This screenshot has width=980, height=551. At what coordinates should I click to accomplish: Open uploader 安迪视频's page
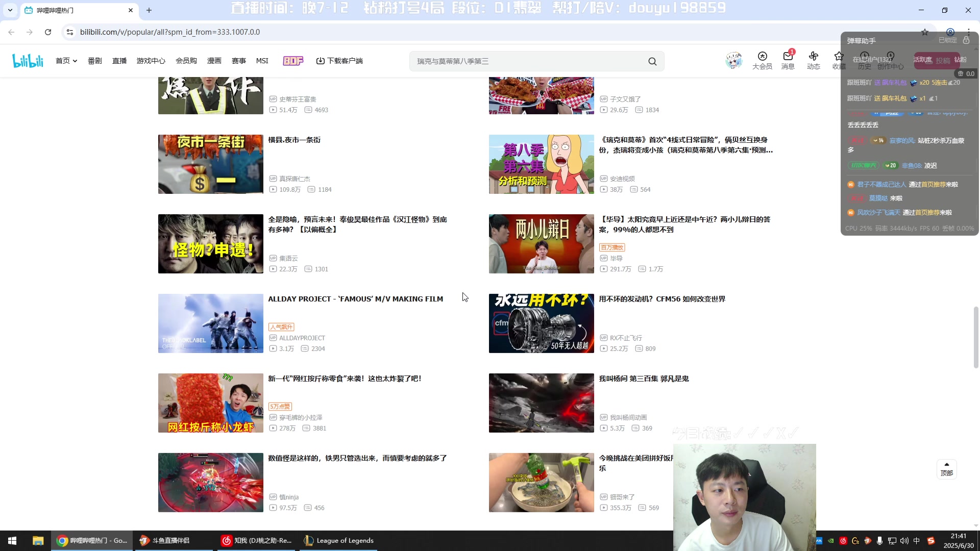pos(622,179)
